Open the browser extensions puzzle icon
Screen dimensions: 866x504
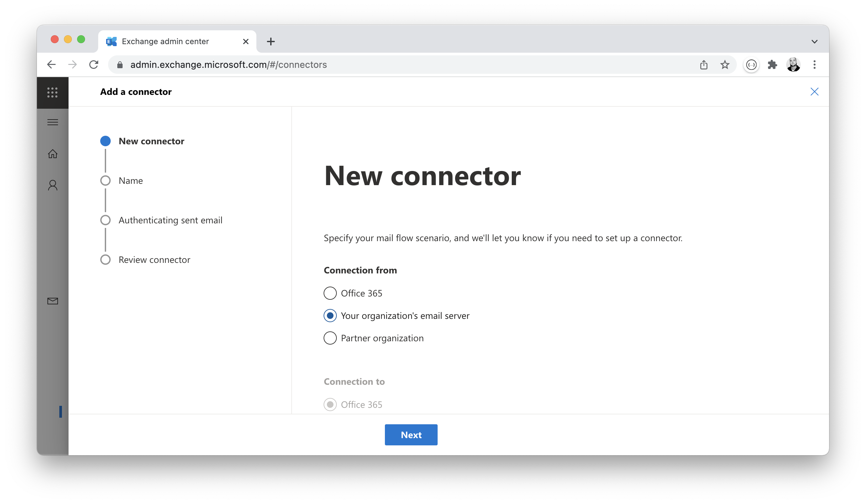tap(772, 65)
